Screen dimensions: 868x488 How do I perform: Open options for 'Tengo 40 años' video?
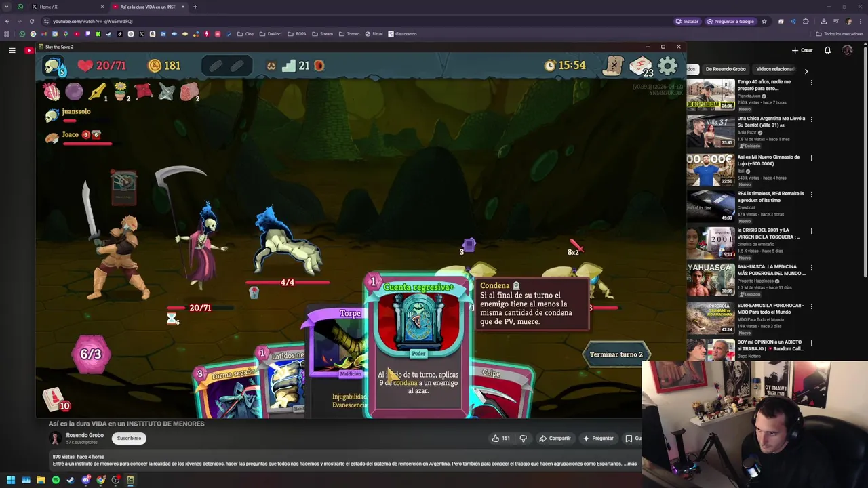811,82
